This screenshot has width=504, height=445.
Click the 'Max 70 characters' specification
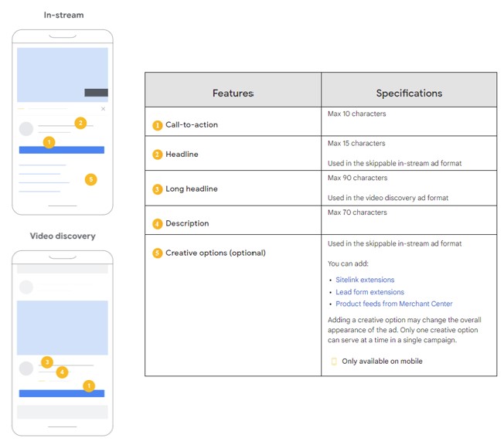click(x=357, y=212)
